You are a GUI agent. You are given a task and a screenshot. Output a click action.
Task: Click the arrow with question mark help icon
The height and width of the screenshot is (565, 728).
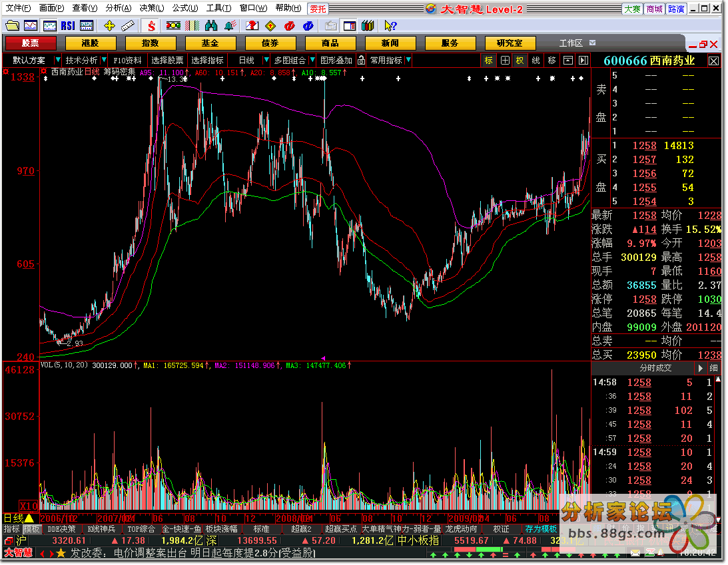[390, 26]
